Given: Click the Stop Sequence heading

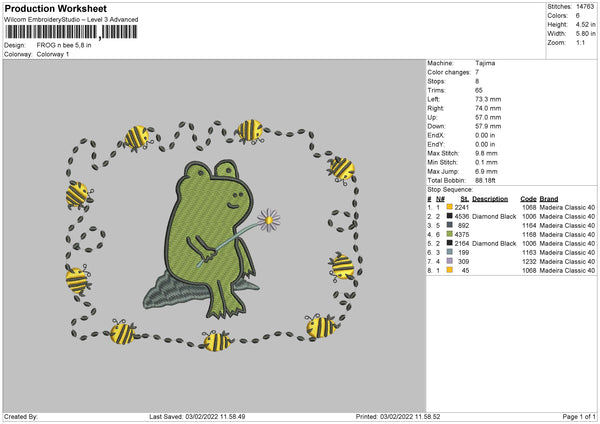Looking at the screenshot, I should [450, 190].
